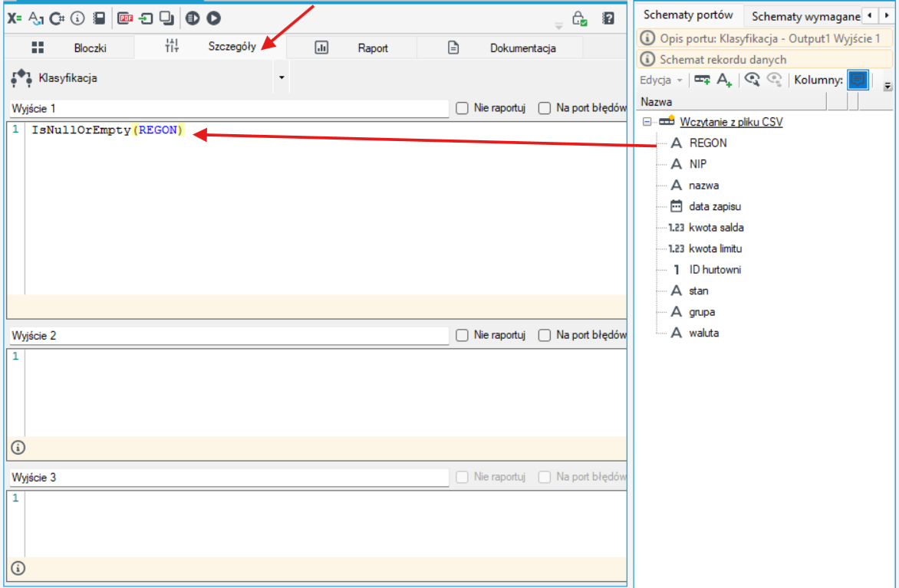Click the Wyjście 1 name field
Viewport: 899px width, 588px height.
[x=229, y=108]
